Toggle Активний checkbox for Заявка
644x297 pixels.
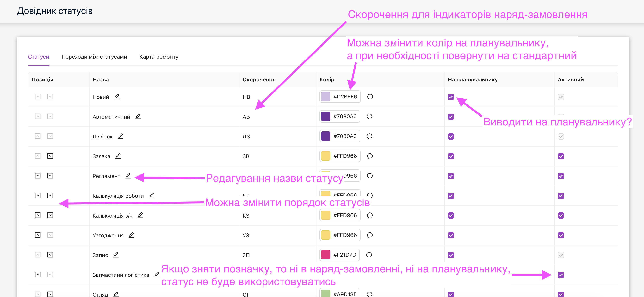click(560, 156)
